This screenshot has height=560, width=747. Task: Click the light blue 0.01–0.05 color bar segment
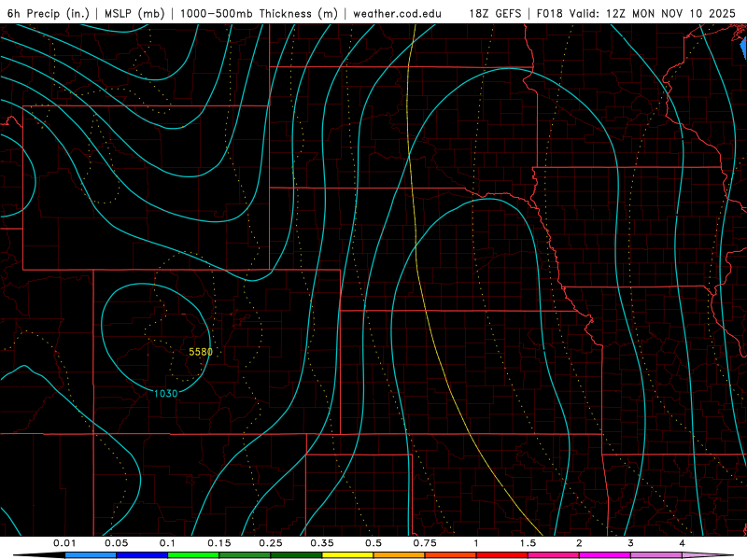pyautogui.click(x=91, y=555)
